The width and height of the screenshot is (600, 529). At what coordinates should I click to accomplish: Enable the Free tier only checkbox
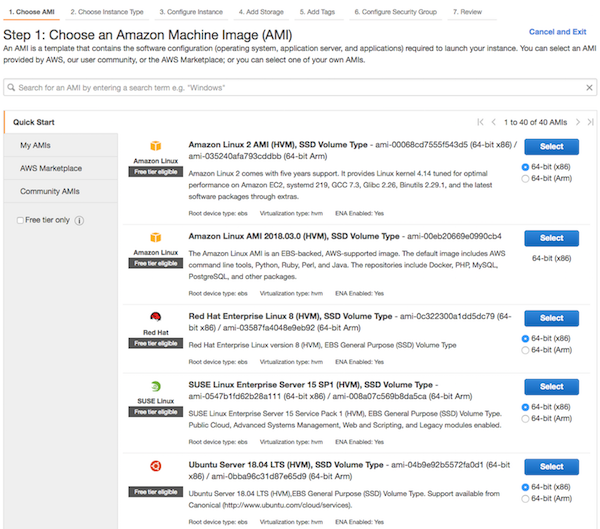20,220
